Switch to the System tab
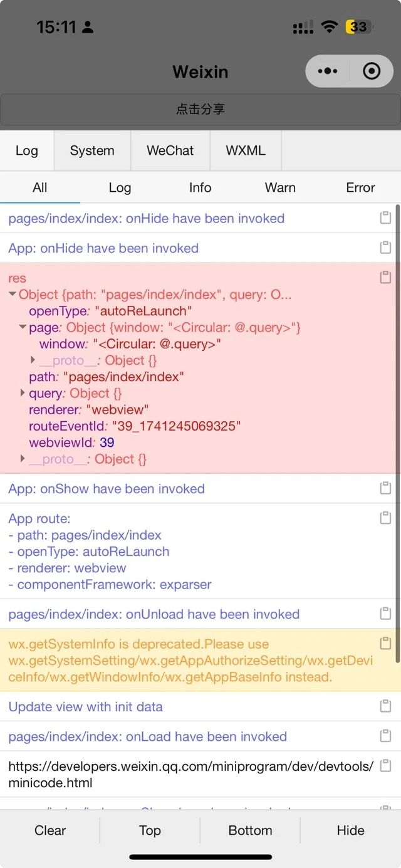This screenshot has height=868, width=401. (x=92, y=150)
